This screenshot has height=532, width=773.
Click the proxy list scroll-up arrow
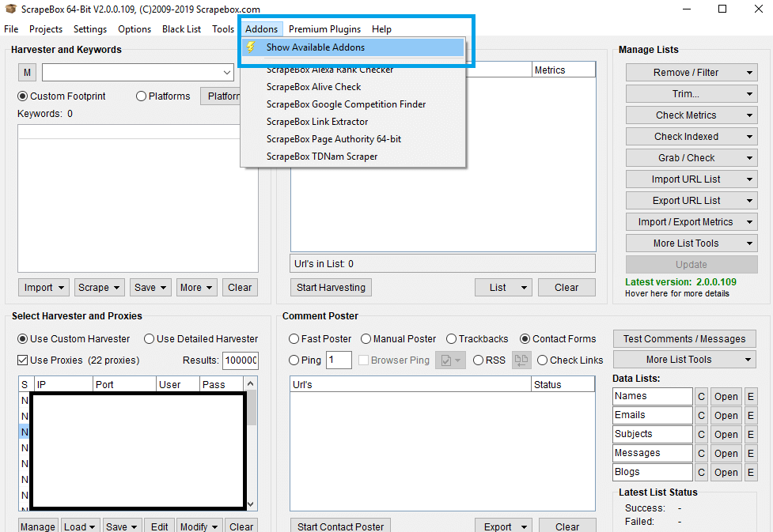click(251, 383)
